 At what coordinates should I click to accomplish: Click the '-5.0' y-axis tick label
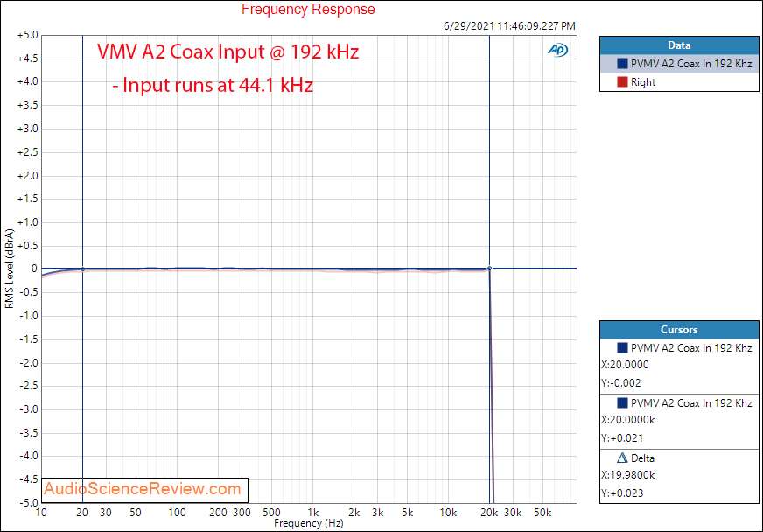pos(28,503)
